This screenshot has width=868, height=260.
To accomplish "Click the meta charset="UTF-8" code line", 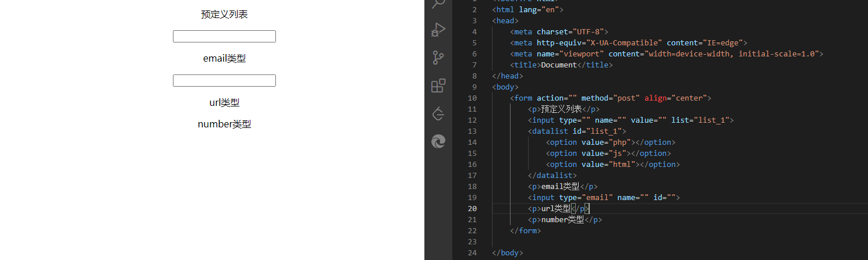I will click(559, 32).
